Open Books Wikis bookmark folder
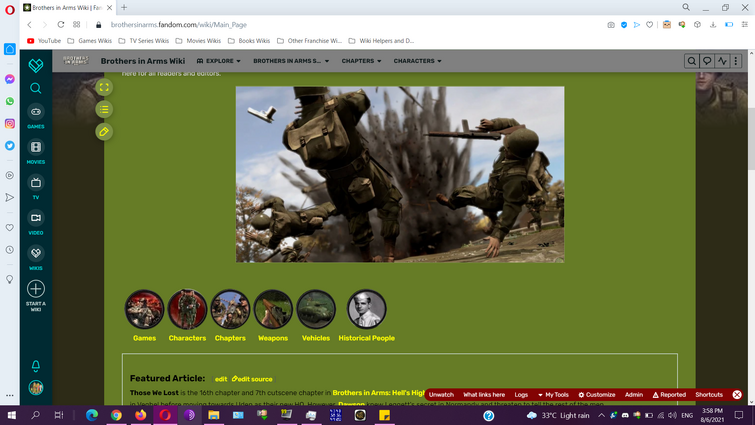The image size is (755, 425). 249,41
